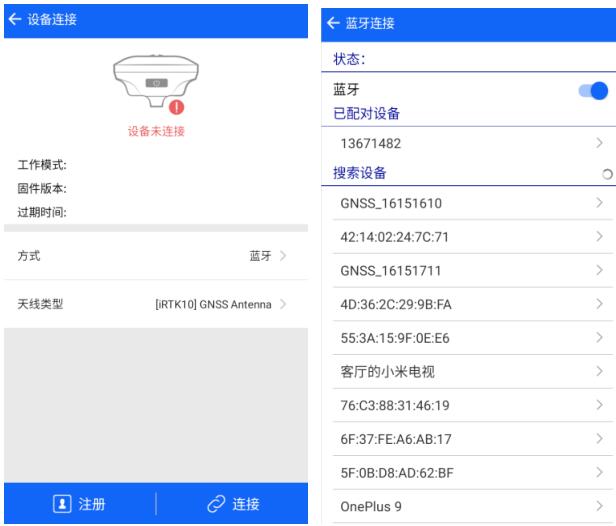Click the red warning alert icon

pos(177,107)
